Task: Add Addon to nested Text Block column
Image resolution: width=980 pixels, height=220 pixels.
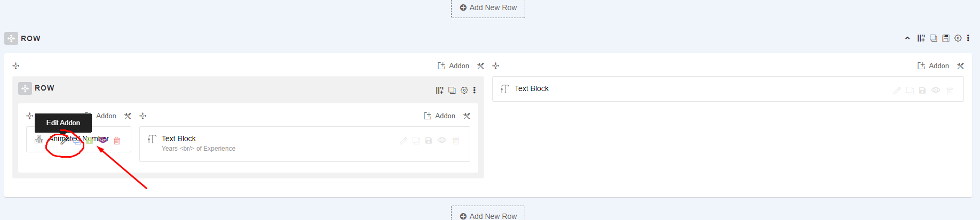Action: [x=439, y=116]
